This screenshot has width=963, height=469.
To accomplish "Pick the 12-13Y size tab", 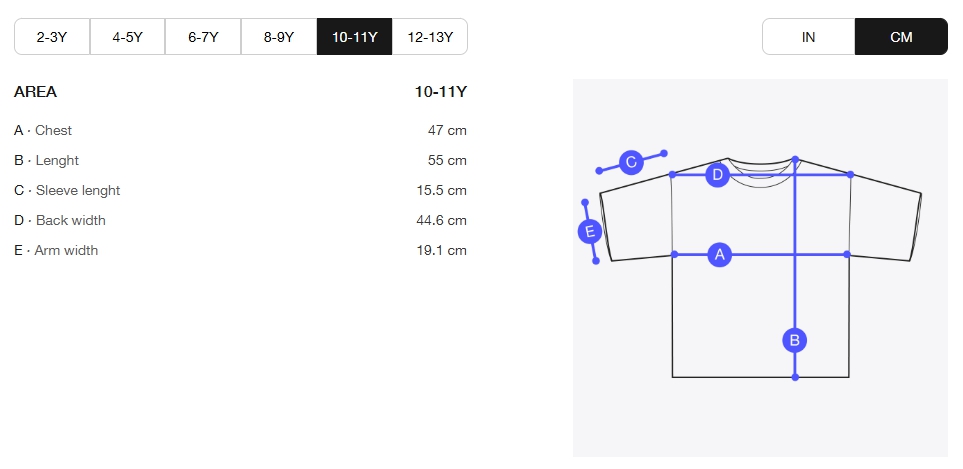I will click(x=430, y=37).
